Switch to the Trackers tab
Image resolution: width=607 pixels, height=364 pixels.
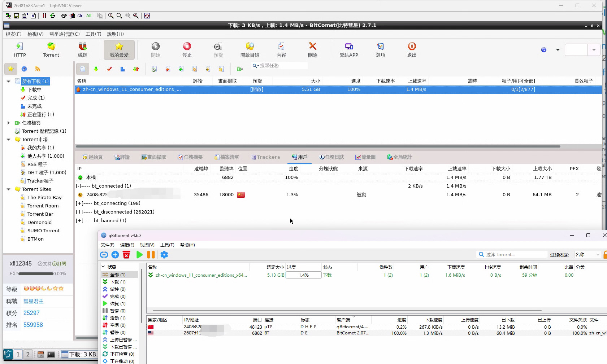point(265,157)
